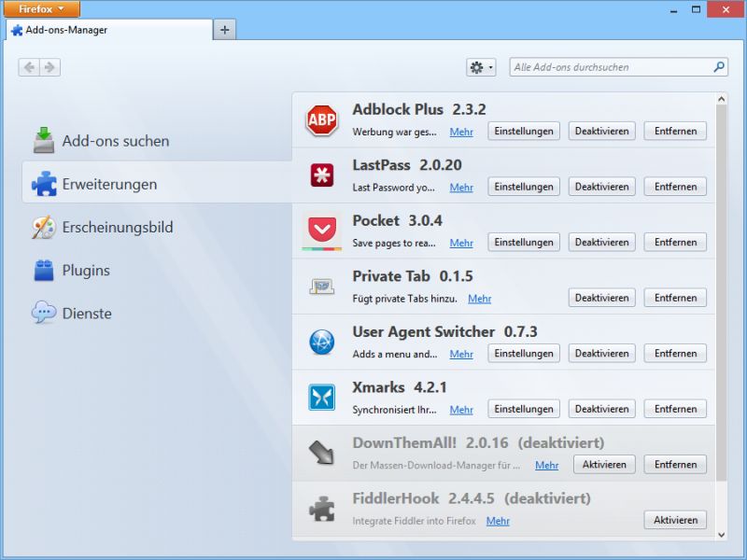The height and width of the screenshot is (560, 747).
Task: Click Mehr link for LastPass
Action: click(x=461, y=188)
